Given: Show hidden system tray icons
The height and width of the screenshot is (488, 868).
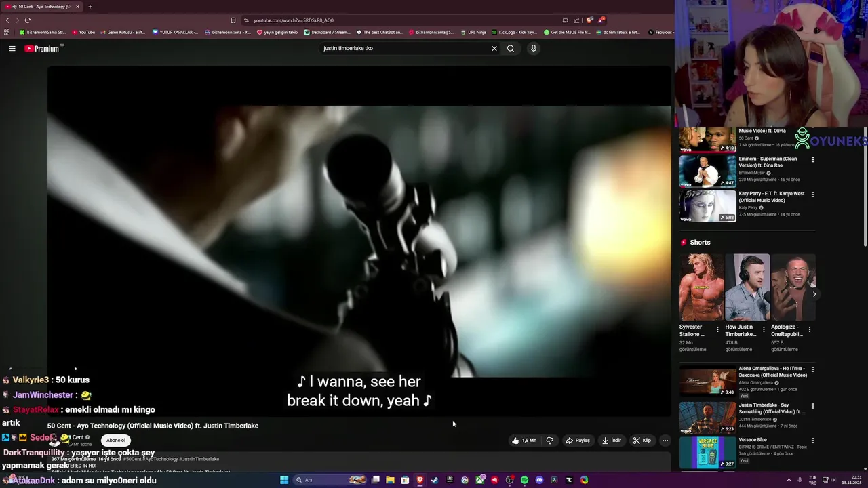Looking at the screenshot, I should coord(789,480).
